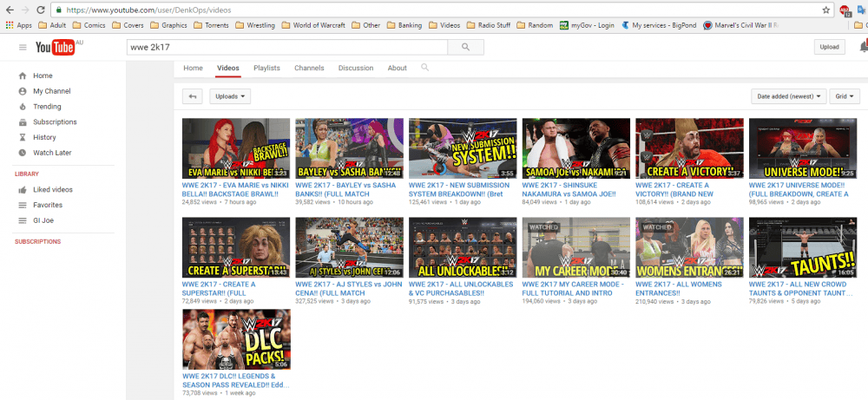Open the YouTube guide hamburger menu
The width and height of the screenshot is (868, 400).
[23, 48]
